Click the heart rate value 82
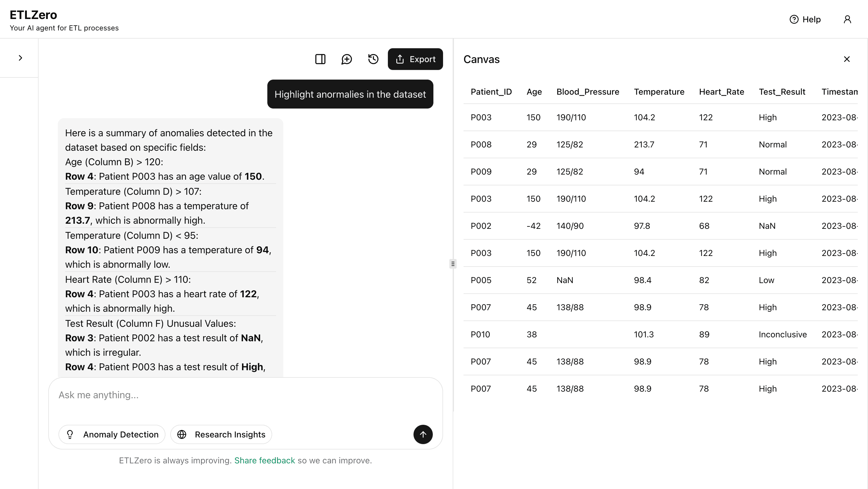 704,280
